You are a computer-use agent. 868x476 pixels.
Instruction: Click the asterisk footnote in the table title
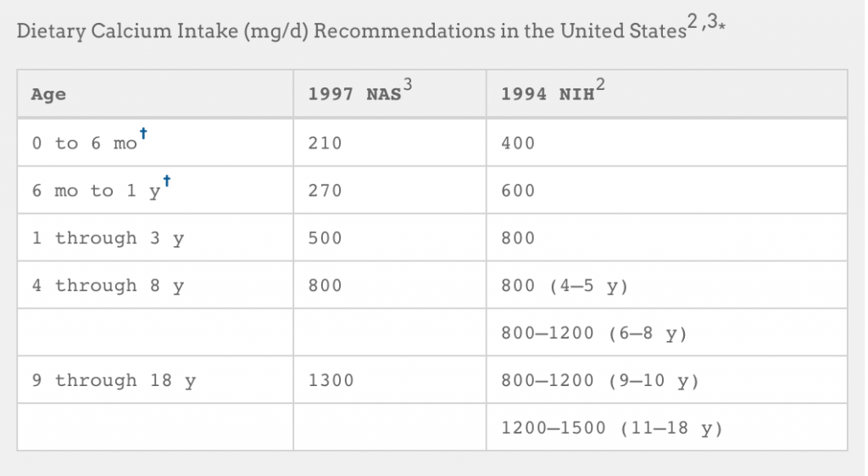coord(722,25)
